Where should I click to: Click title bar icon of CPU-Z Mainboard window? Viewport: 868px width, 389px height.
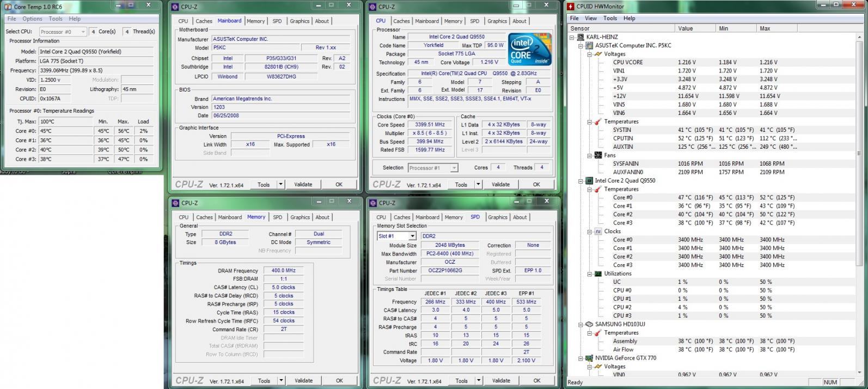(x=175, y=7)
